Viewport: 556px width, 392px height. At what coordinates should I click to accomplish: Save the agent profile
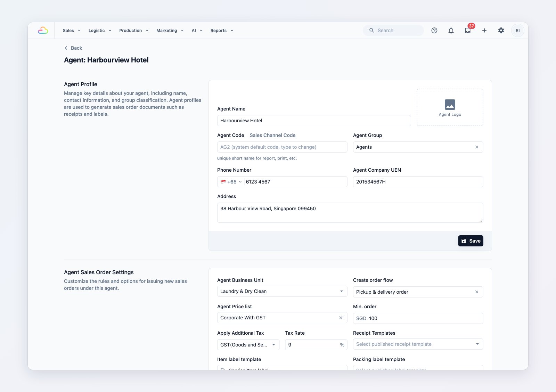(471, 241)
